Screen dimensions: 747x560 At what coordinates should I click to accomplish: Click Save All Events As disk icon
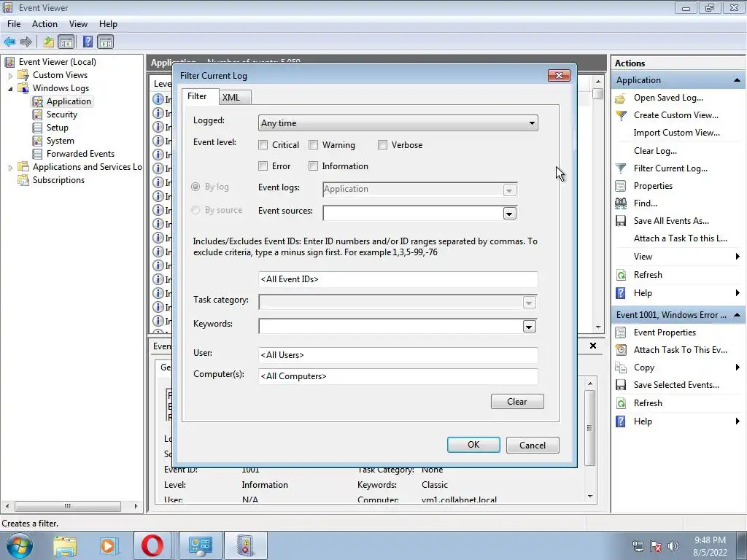point(620,221)
